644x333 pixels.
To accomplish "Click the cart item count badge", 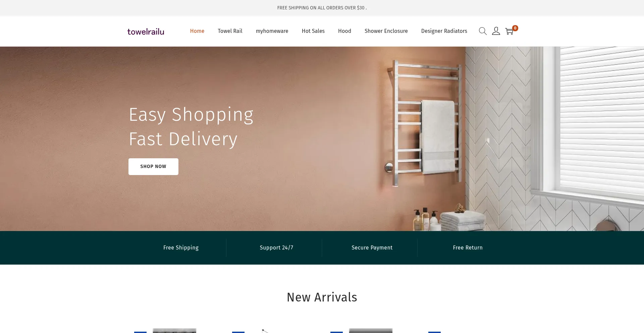I will (515, 28).
